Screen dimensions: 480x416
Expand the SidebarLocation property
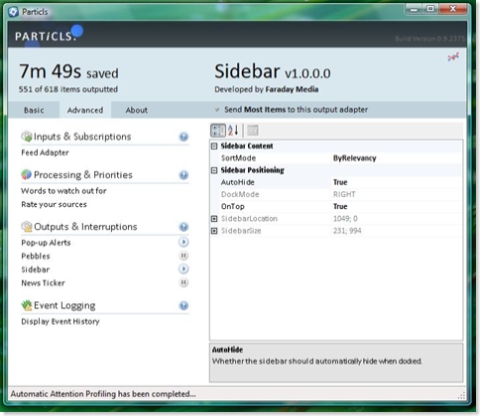point(214,219)
